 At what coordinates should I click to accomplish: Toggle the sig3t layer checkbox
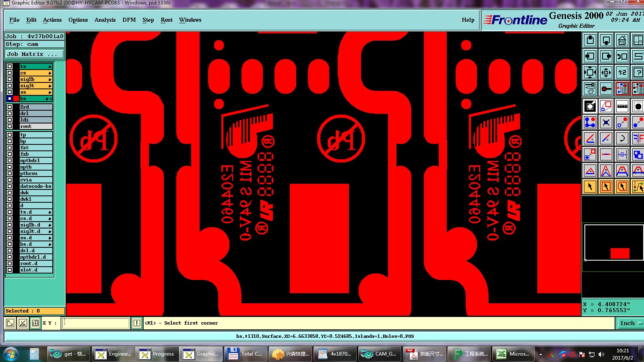pos(10,86)
